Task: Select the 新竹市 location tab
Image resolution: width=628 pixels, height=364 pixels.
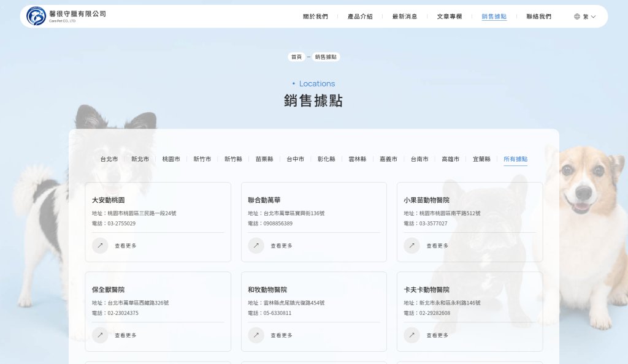Action: pyautogui.click(x=202, y=159)
